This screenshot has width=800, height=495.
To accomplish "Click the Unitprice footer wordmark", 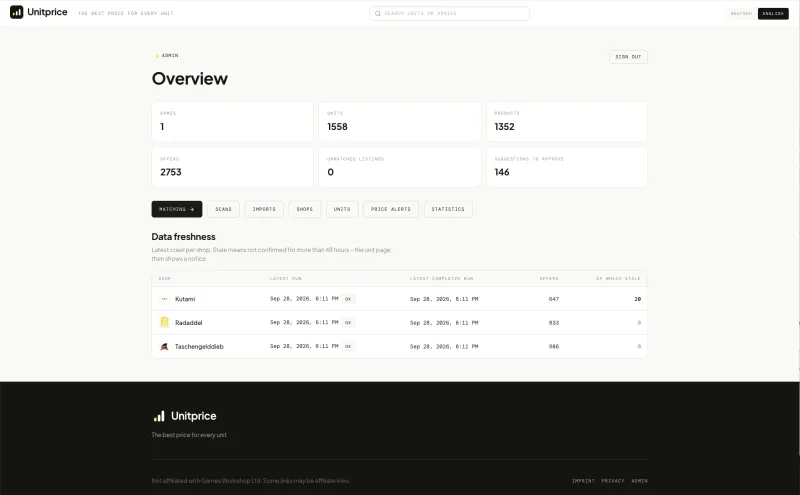I will pyautogui.click(x=193, y=416).
